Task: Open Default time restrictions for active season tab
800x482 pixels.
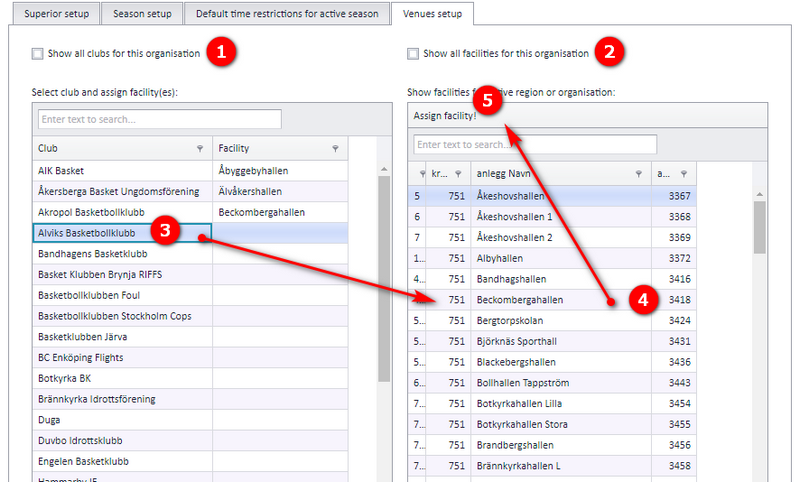Action: coord(287,14)
